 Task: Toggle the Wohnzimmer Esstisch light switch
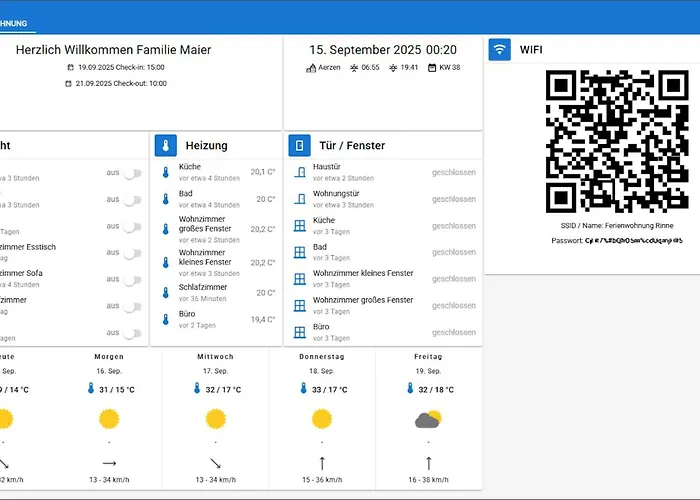pos(131,253)
